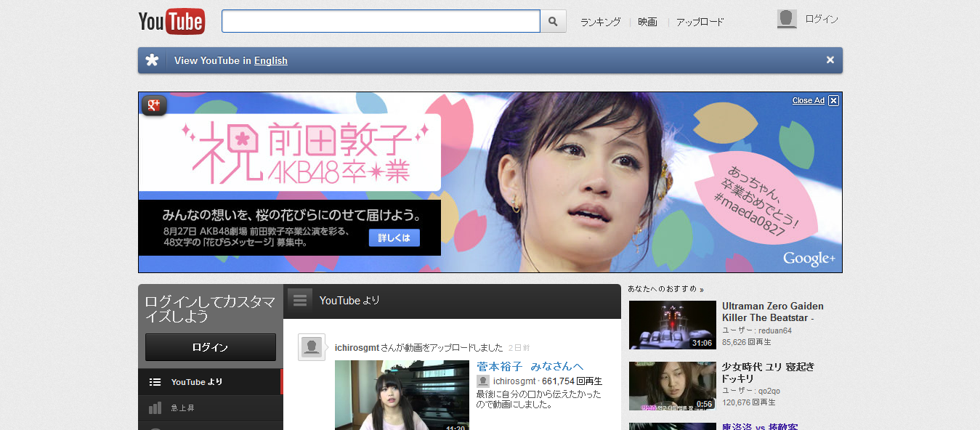This screenshot has width=980, height=430.
Task: Click the ichirosgmt uploader avatar in feed
Action: (312, 347)
